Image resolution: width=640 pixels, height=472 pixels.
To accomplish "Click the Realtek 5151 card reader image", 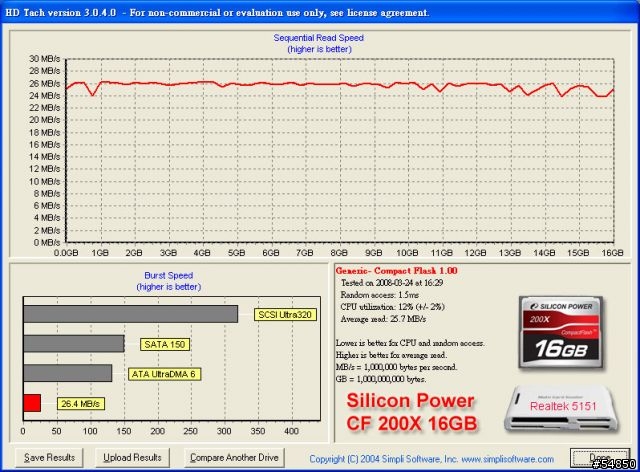I will 562,409.
